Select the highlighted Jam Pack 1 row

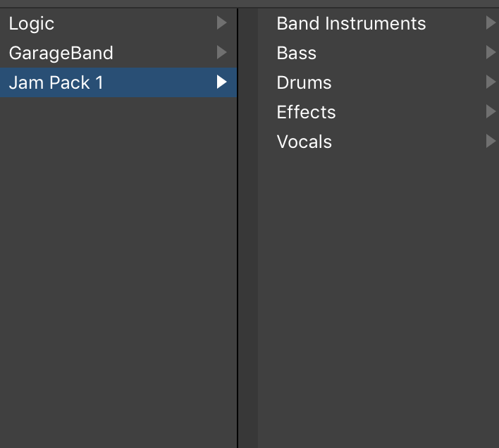click(x=56, y=82)
